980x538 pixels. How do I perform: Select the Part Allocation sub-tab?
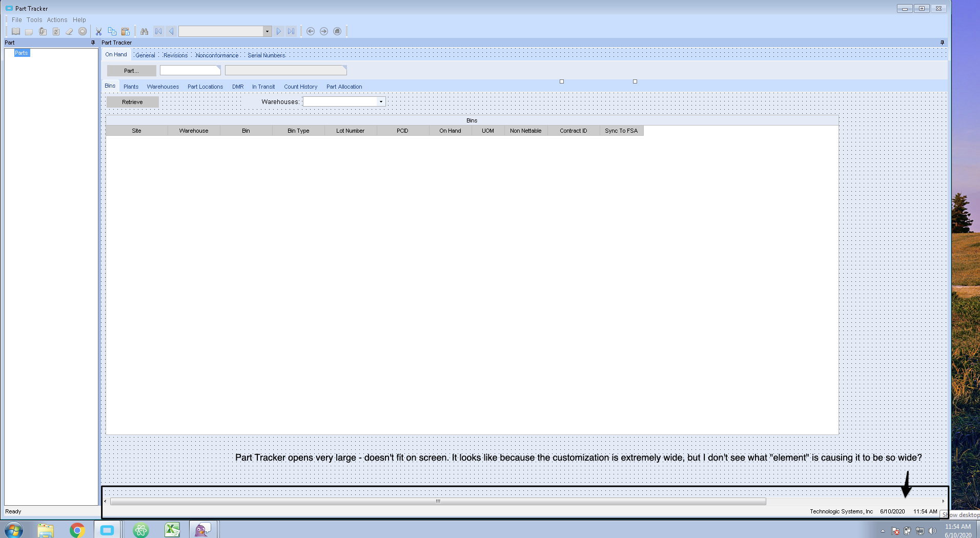click(x=344, y=87)
